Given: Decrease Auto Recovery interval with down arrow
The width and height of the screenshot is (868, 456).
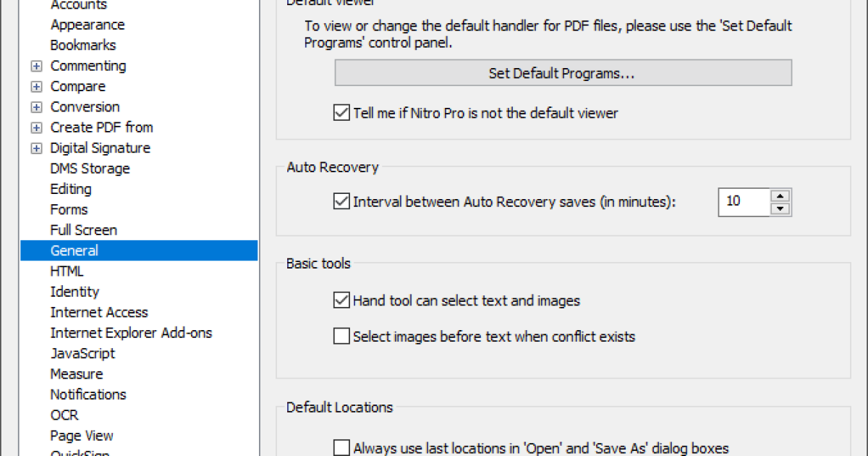Looking at the screenshot, I should point(780,208).
